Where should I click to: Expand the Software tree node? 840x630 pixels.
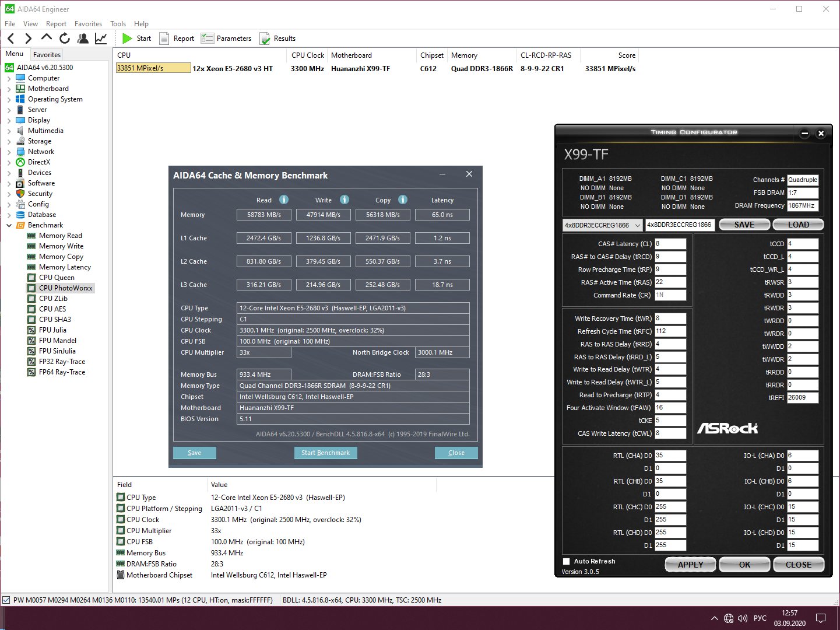pos(9,183)
